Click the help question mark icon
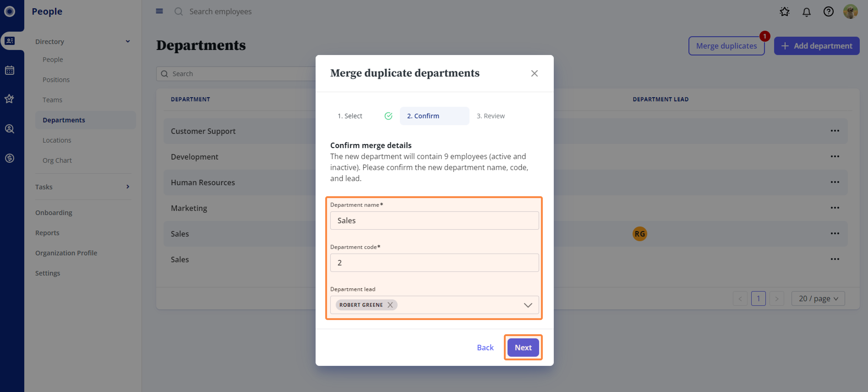 (828, 12)
